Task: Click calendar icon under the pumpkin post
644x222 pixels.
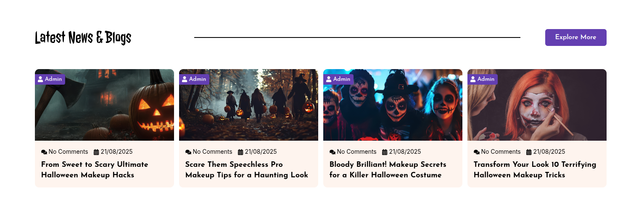Action: point(96,152)
